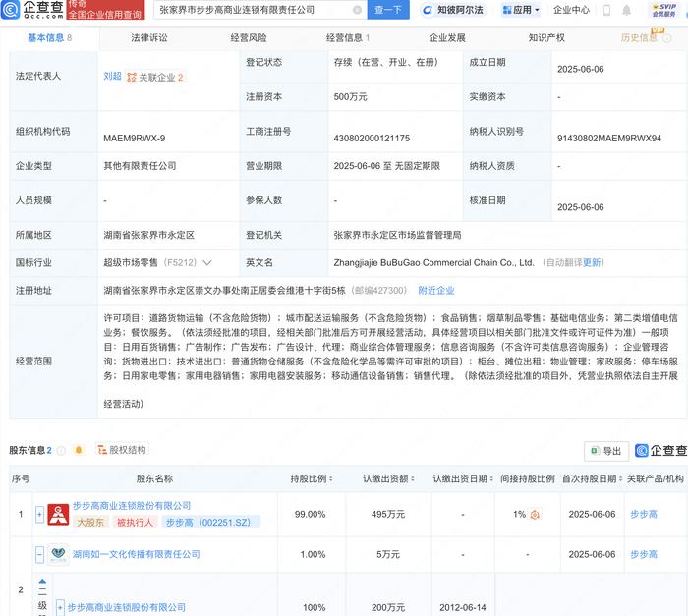Switch to 经营风险 tab
Image resolution: width=688 pixels, height=616 pixels.
tap(249, 38)
